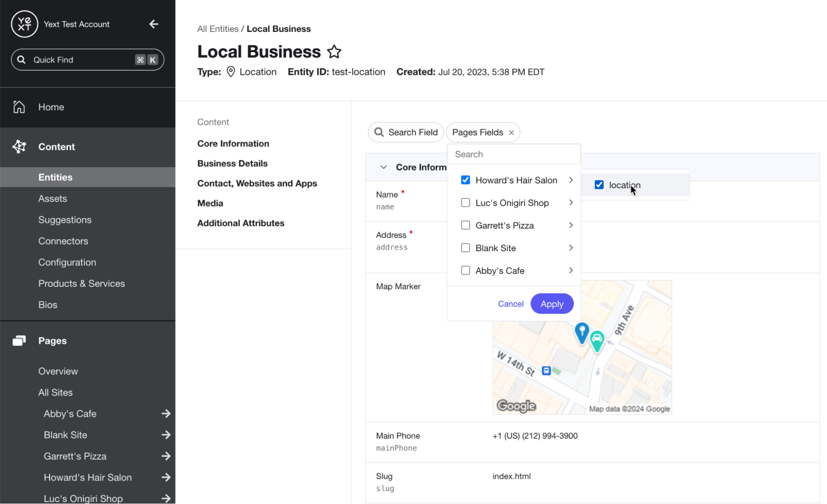Open Suggestions in the sidebar
This screenshot has width=827, height=504.
pos(65,220)
